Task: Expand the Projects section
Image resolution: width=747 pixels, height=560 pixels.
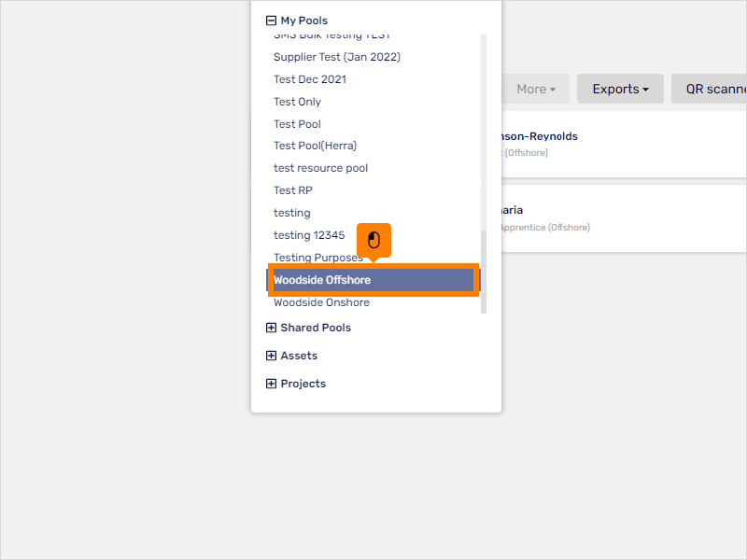Action: point(271,384)
